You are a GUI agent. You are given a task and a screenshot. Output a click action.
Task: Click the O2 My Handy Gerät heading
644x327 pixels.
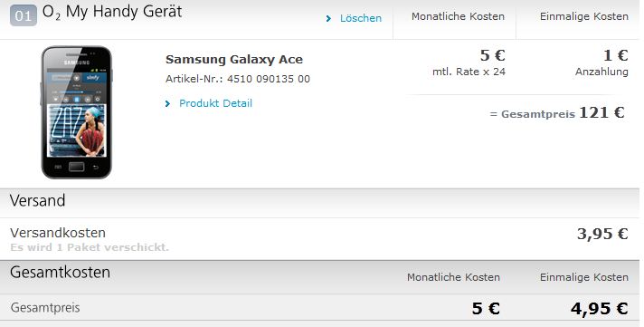point(112,13)
